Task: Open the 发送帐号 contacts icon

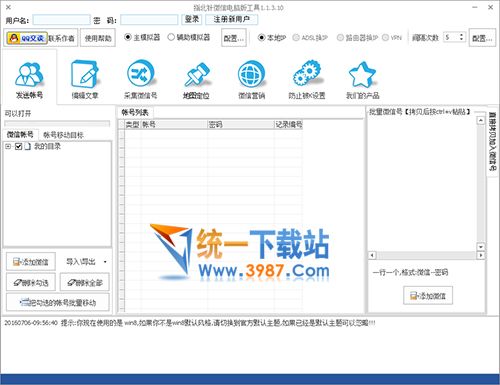Action: coord(29,74)
